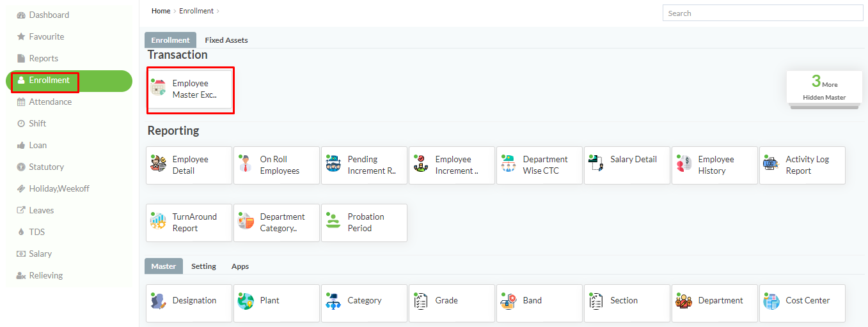
Task: Open the Employee Master Exc.. tile
Action: pyautogui.click(x=189, y=89)
